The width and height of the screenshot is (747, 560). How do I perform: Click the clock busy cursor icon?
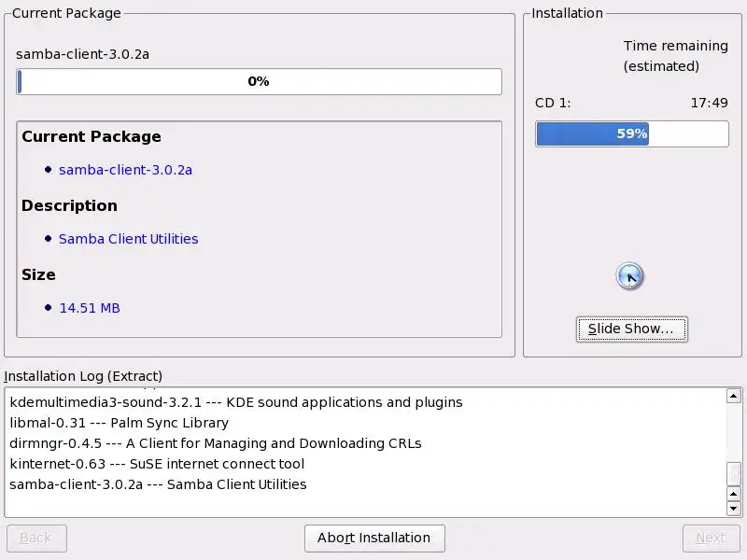tap(629, 275)
